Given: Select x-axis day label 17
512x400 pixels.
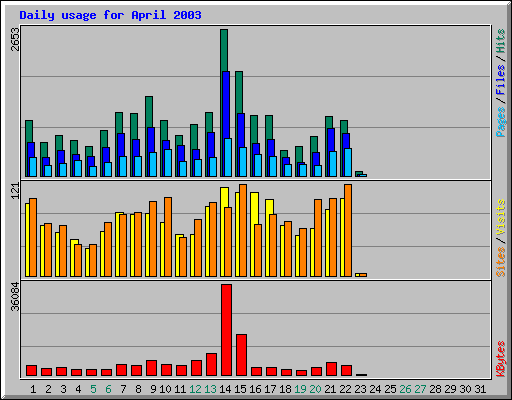Looking at the screenshot, I should [270, 389].
